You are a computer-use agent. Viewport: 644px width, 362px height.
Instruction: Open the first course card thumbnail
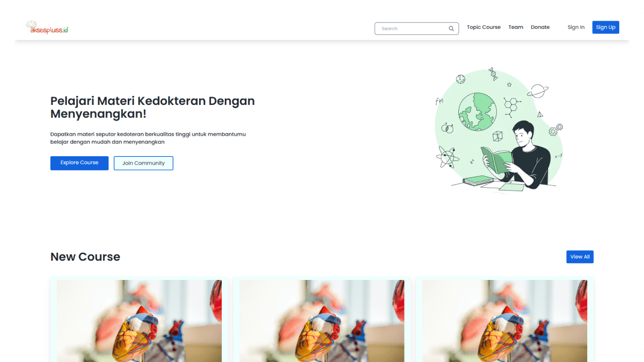pyautogui.click(x=139, y=321)
